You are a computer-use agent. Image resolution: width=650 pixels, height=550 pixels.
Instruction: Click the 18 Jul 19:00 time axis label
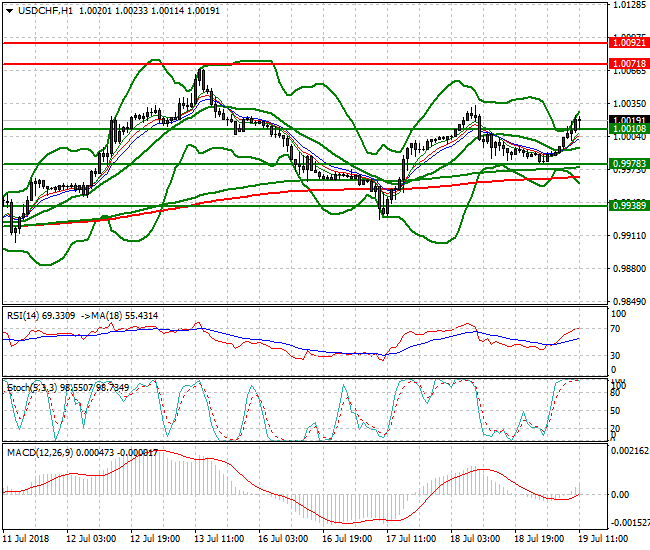click(x=539, y=539)
